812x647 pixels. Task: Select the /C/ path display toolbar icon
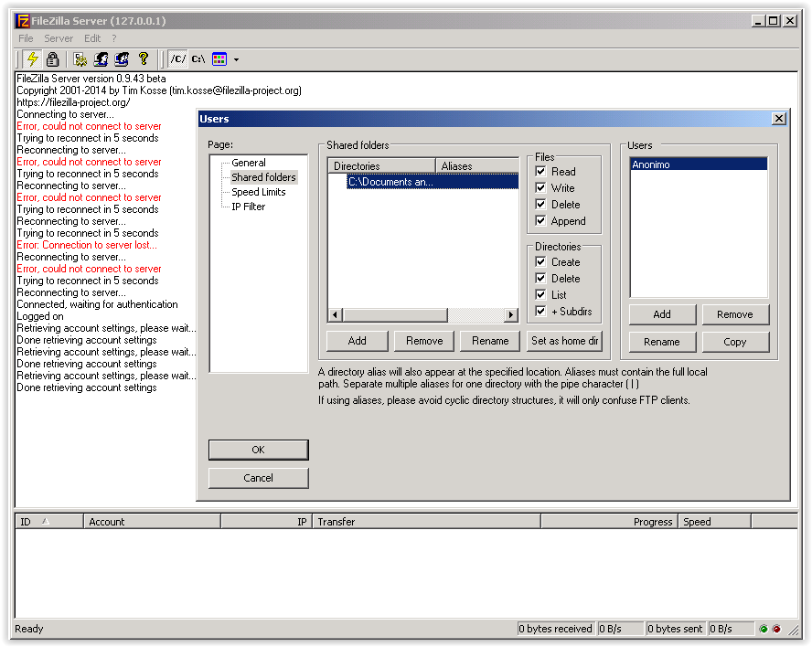pos(177,59)
